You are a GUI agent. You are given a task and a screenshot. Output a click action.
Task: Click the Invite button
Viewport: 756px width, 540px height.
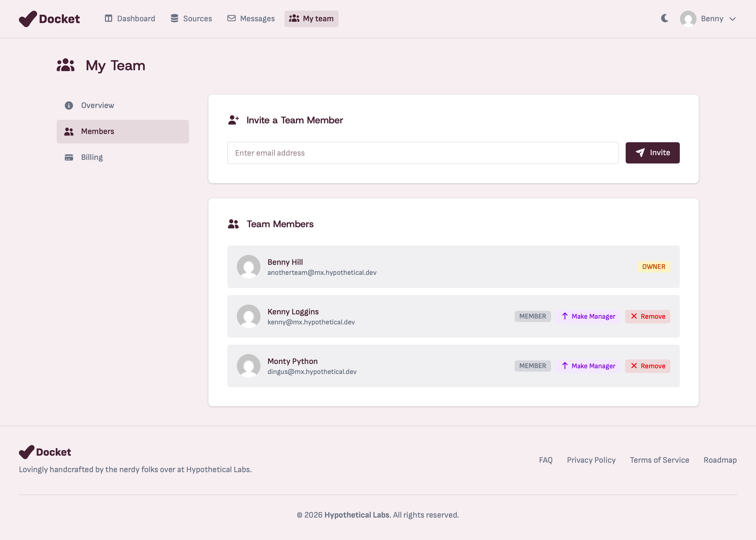pos(652,153)
